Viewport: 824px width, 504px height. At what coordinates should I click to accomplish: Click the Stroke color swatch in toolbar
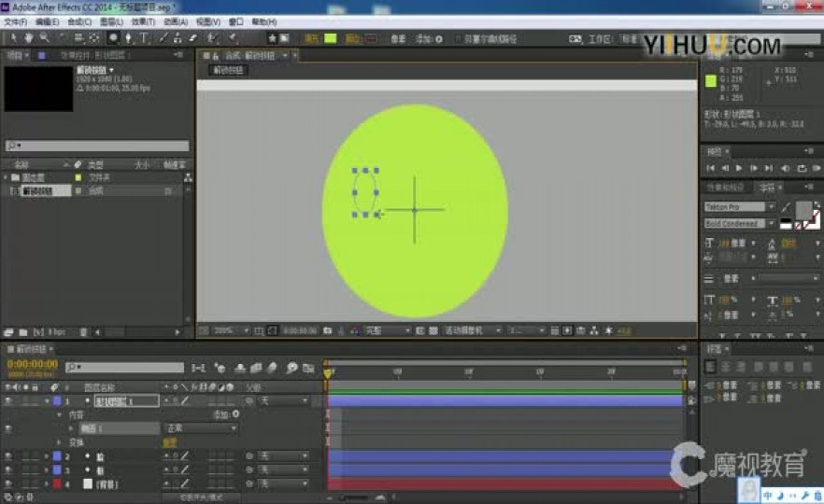371,38
